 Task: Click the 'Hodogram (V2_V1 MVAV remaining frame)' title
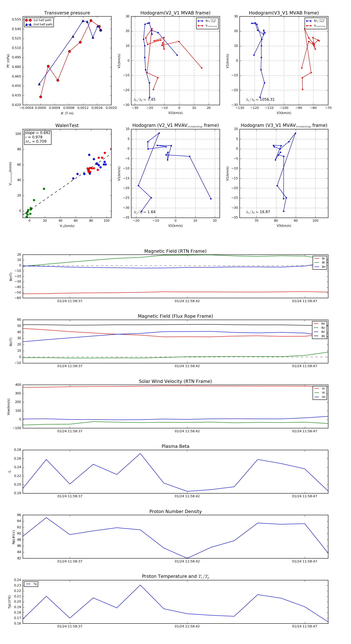pyautogui.click(x=175, y=125)
